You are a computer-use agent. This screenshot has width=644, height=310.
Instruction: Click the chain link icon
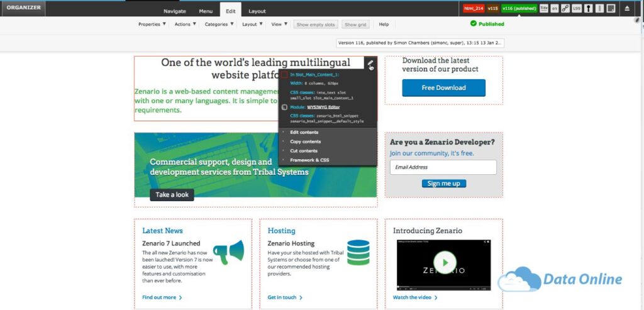565,8
